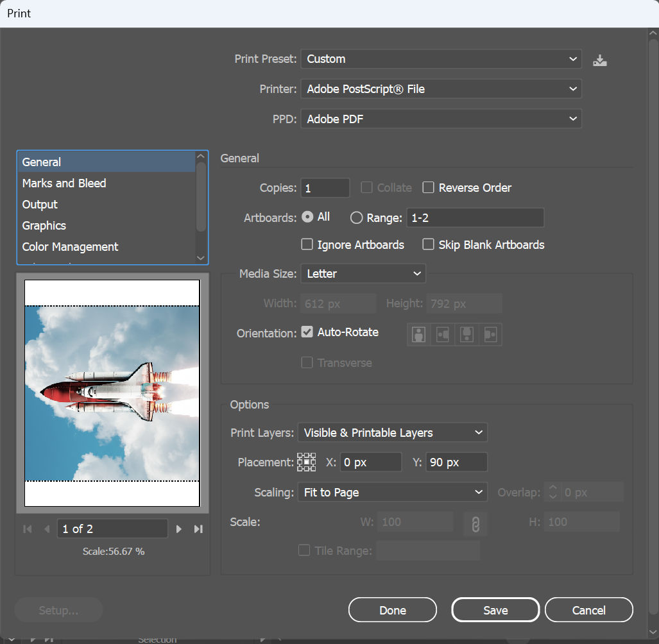Click the shuttle print preview thumbnail
The image size is (659, 644).
pyautogui.click(x=112, y=393)
